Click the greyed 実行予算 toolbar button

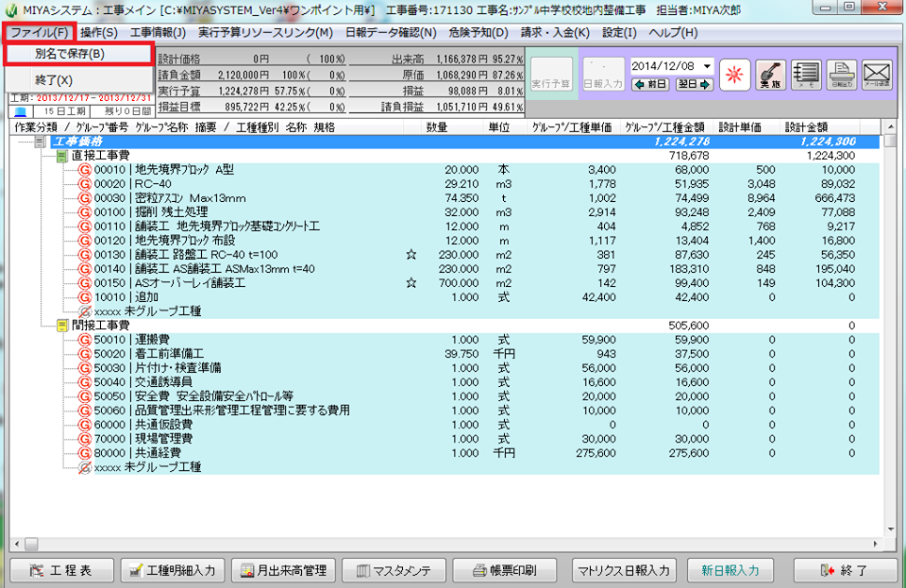point(551,74)
